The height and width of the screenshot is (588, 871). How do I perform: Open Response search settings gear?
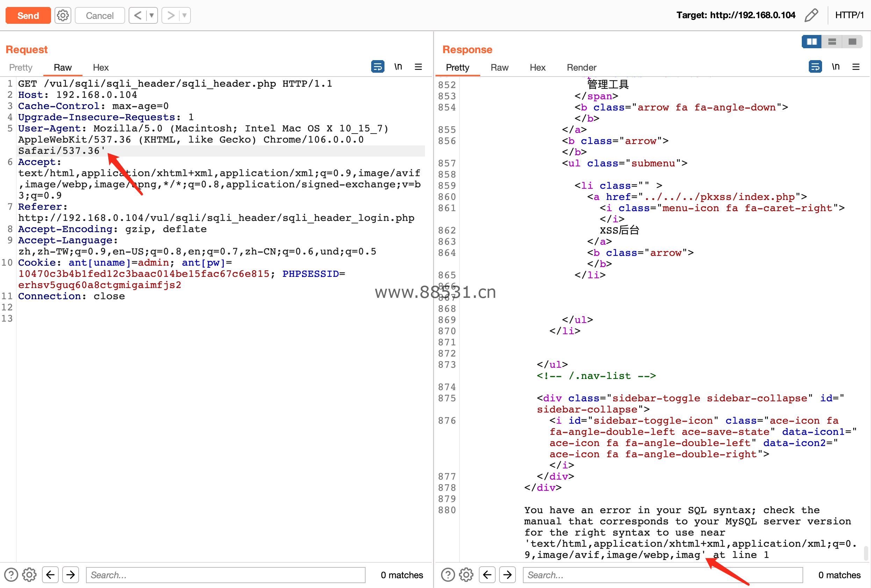point(466,575)
